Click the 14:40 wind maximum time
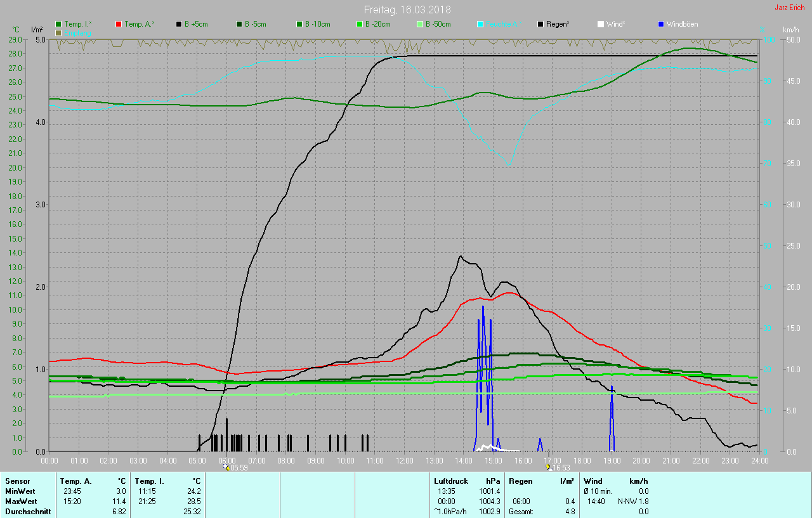 tap(596, 502)
